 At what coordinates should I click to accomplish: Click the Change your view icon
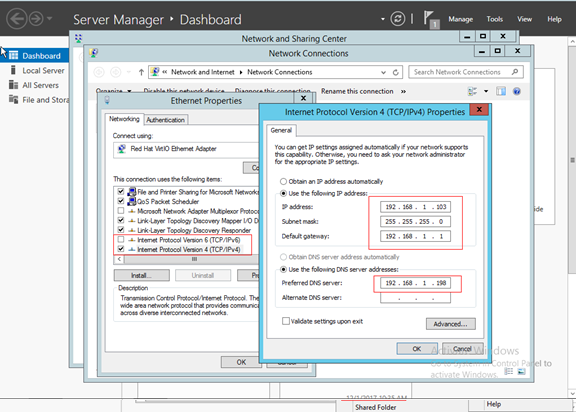pos(472,91)
